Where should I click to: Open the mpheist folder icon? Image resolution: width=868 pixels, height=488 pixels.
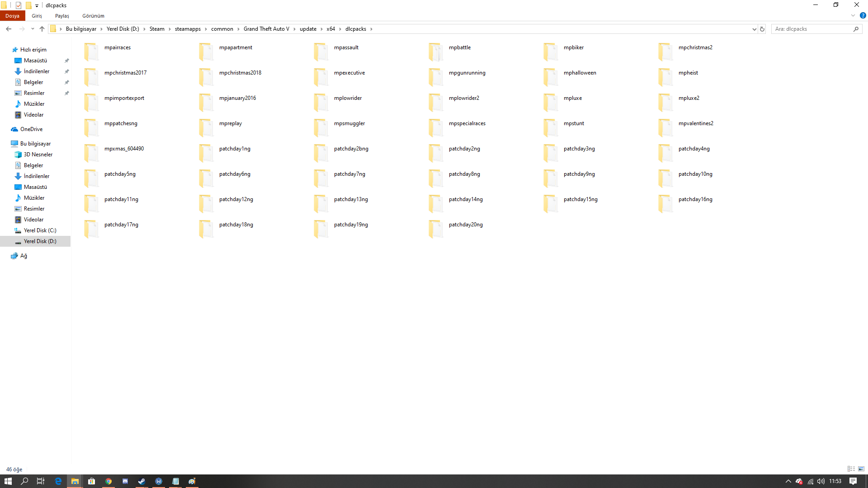[665, 77]
